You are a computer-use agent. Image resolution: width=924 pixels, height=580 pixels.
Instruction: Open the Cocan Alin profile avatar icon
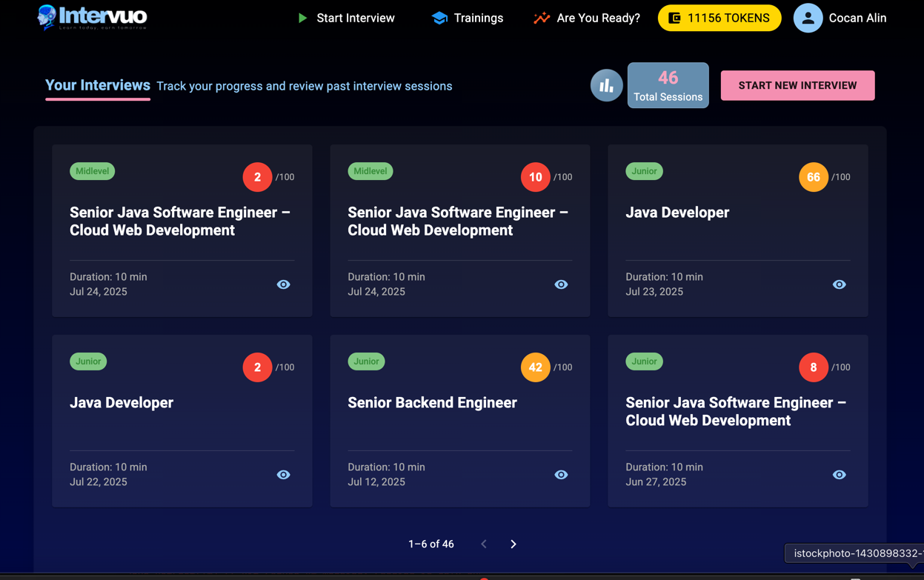[808, 18]
